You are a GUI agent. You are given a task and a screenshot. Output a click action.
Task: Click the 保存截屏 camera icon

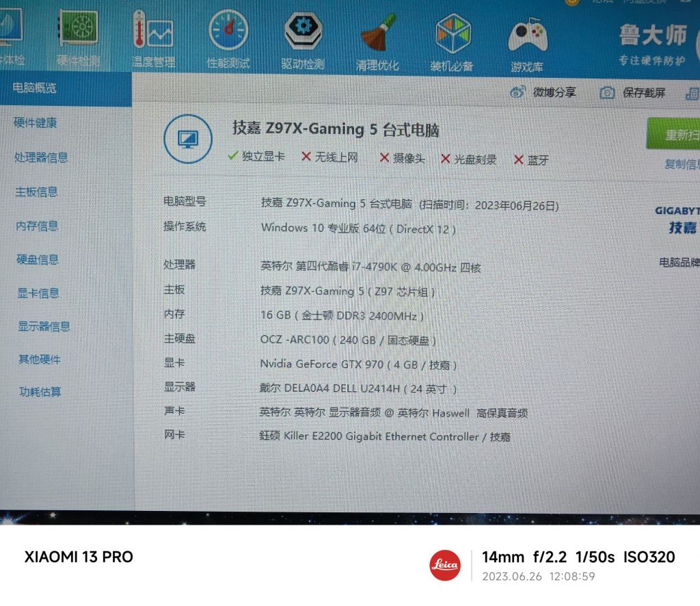(x=606, y=91)
